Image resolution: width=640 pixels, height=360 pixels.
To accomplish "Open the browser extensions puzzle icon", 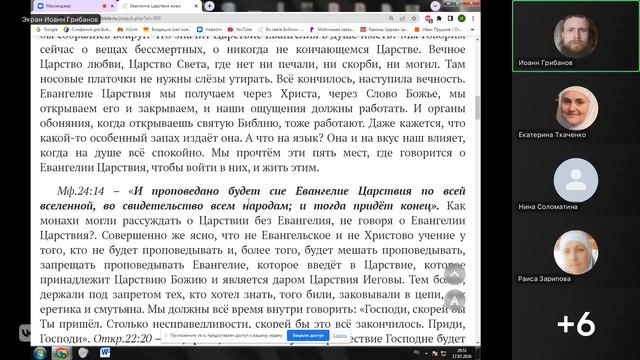I will point(439,18).
